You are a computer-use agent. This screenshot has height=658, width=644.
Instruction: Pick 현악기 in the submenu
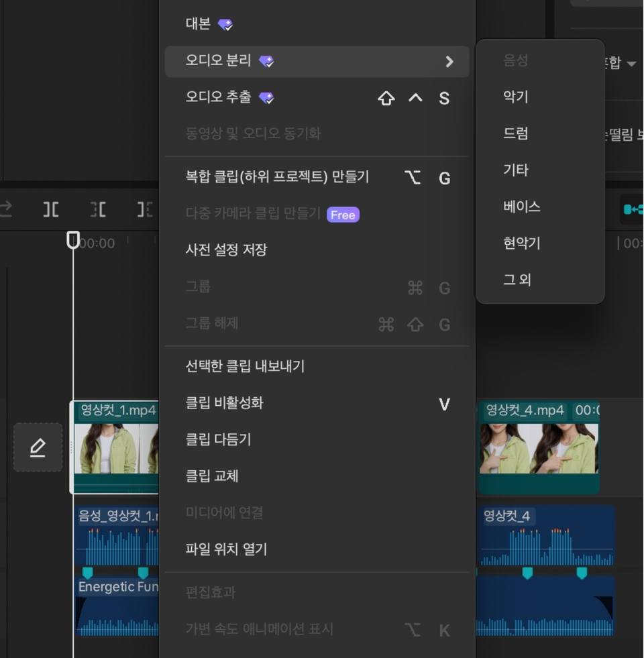(x=540, y=243)
